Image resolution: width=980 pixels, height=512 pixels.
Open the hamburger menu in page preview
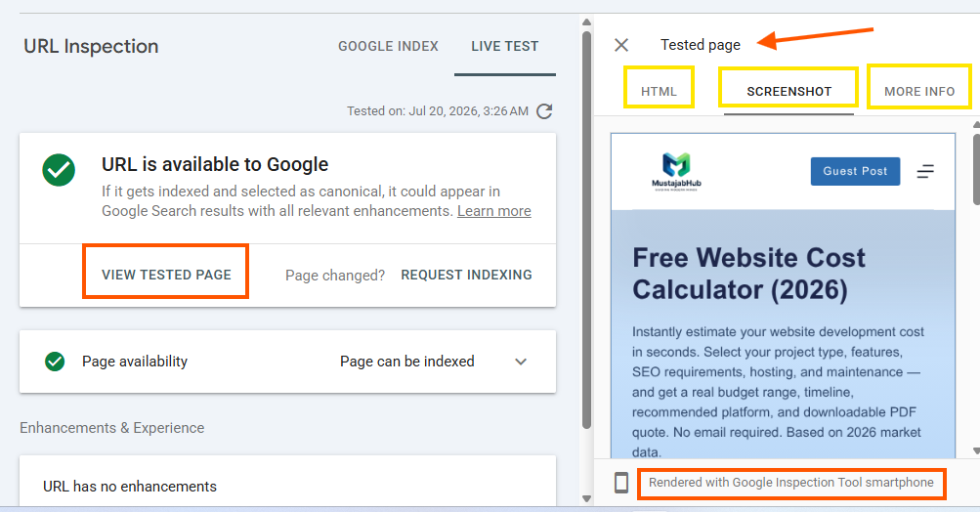click(x=925, y=171)
